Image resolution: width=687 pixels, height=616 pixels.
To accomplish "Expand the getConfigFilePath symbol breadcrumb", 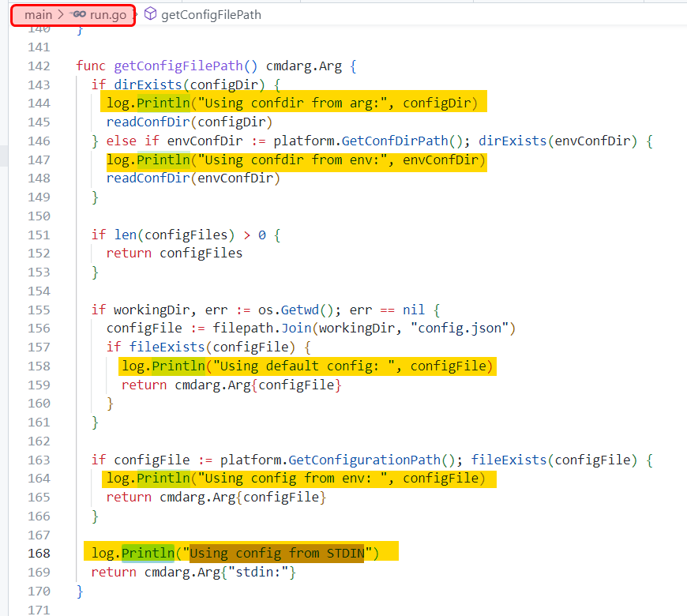I will [211, 15].
